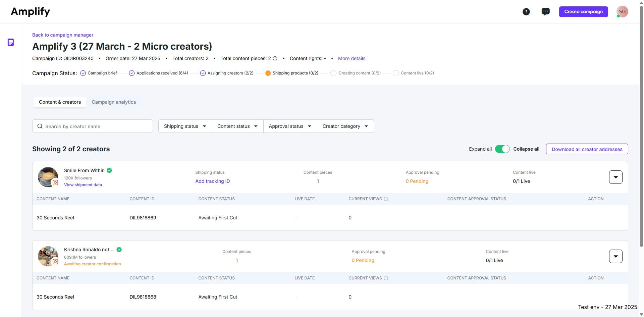The width and height of the screenshot is (644, 317).
Task: Toggle the Expand all switch
Action: coord(502,149)
